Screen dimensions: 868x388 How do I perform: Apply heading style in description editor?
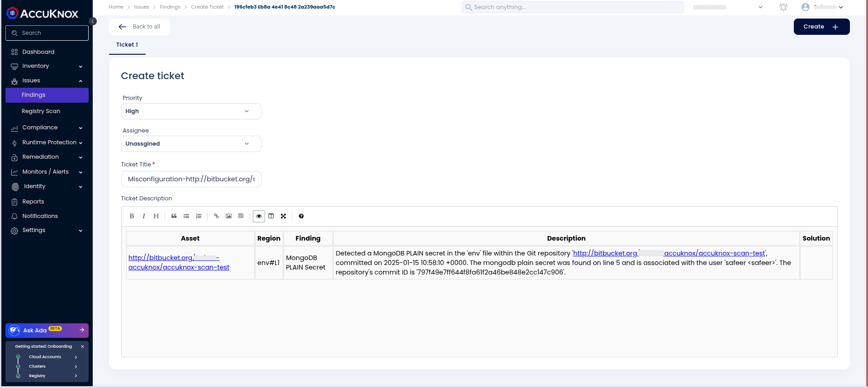coord(156,216)
